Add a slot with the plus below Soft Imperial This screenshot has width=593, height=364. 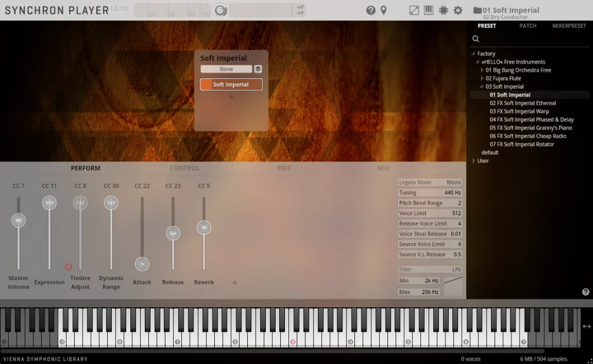[x=231, y=97]
